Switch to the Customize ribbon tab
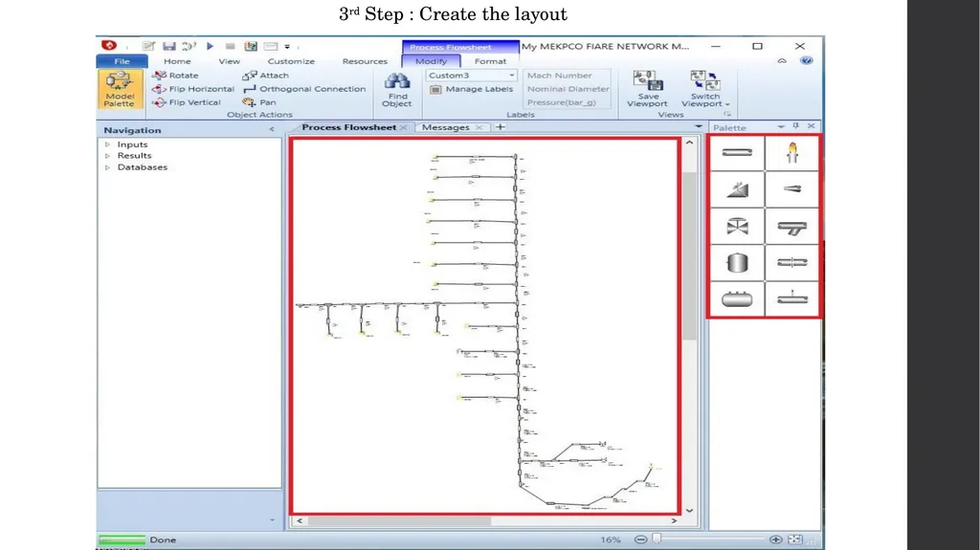Image resolution: width=980 pixels, height=550 pixels. pos(291,61)
